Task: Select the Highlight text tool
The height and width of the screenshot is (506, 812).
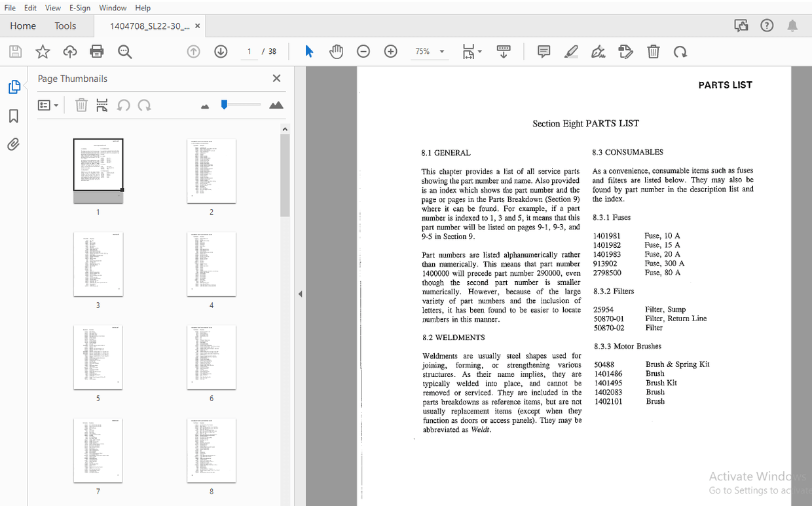Action: (570, 51)
